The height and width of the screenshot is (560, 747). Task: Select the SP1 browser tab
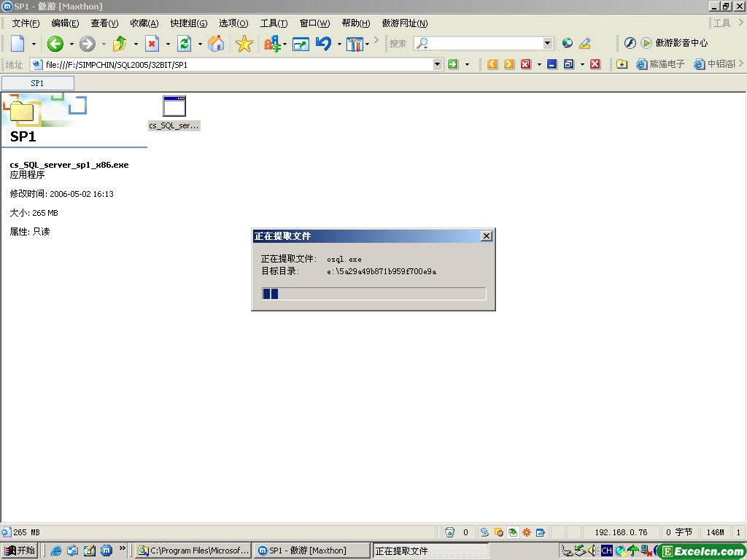coord(38,83)
